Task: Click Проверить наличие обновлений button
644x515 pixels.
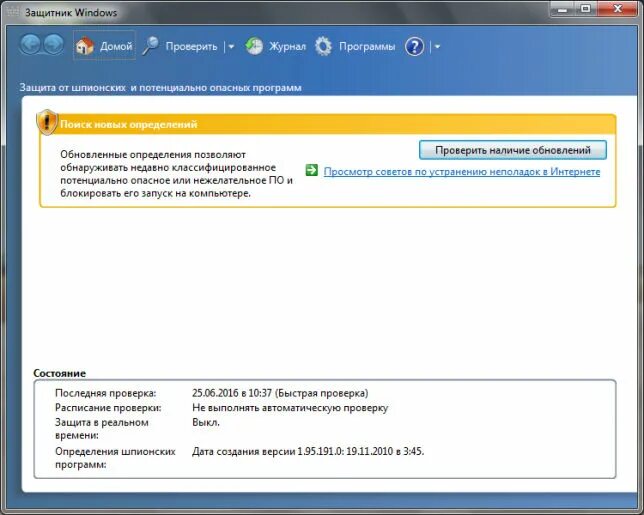Action: 513,150
